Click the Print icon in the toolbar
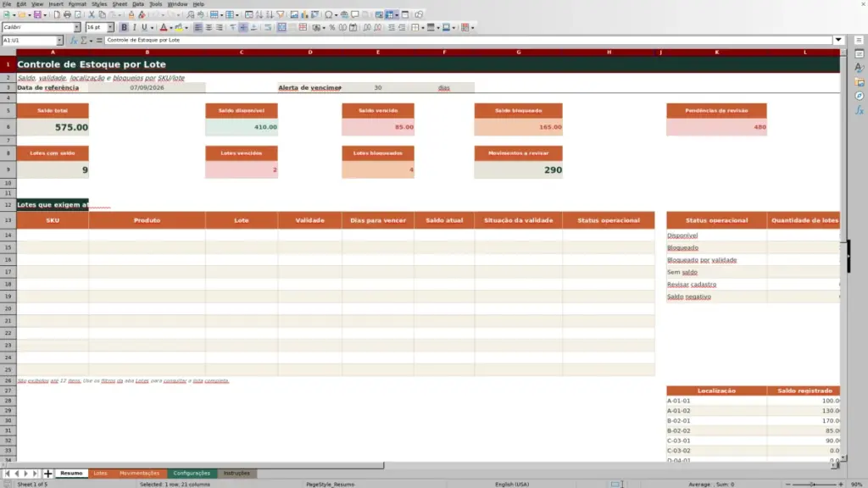Screen dimensions: 868x488 pos(67,15)
